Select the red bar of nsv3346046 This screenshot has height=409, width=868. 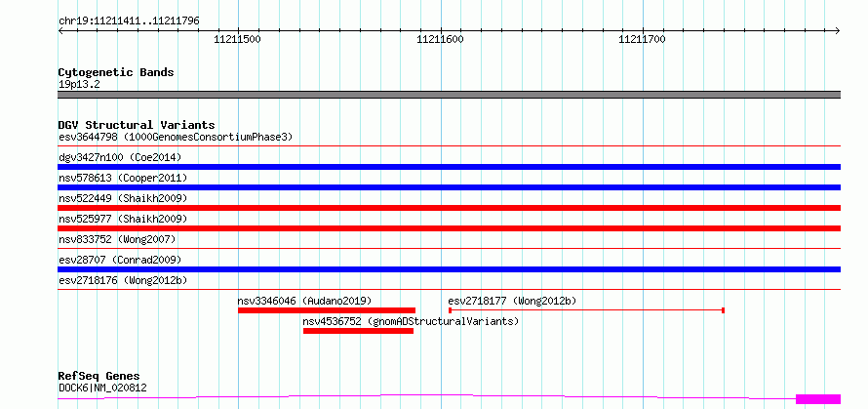[327, 310]
